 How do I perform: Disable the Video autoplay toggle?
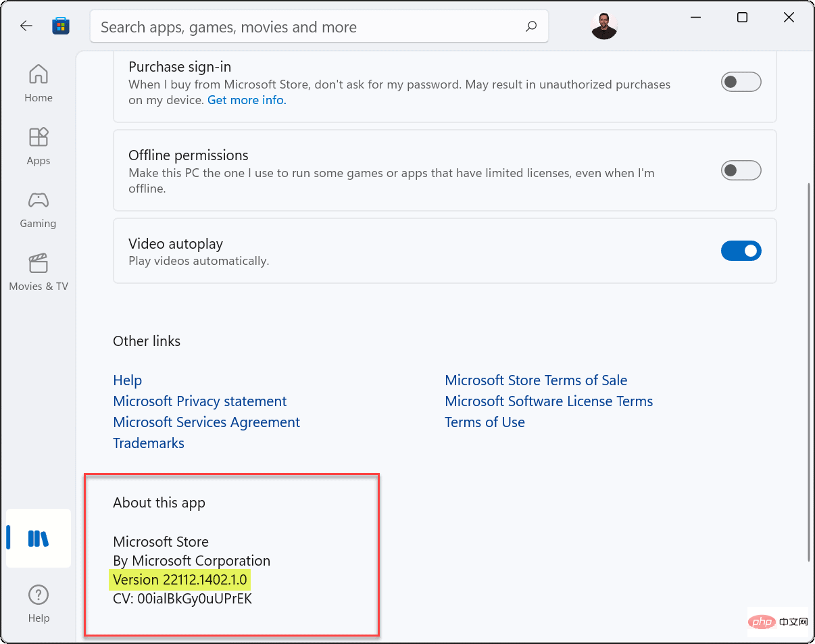click(741, 251)
